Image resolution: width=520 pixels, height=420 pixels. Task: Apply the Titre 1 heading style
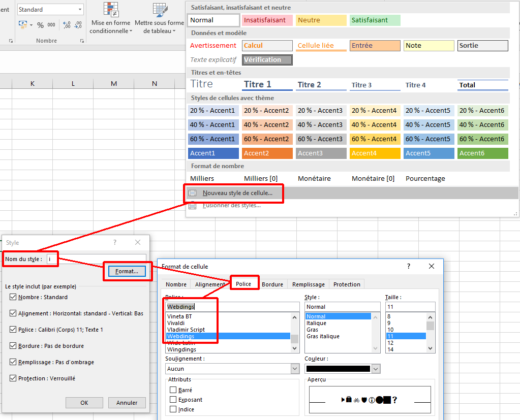(x=267, y=84)
